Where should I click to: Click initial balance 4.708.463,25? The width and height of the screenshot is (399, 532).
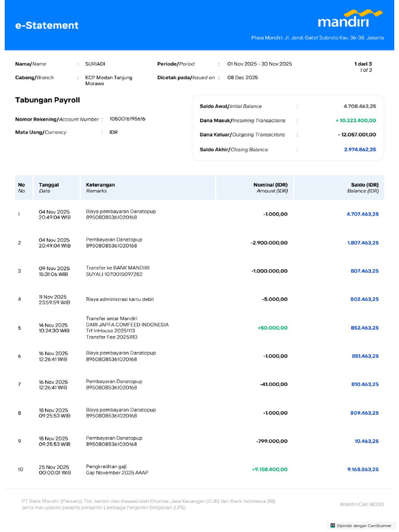tap(360, 106)
